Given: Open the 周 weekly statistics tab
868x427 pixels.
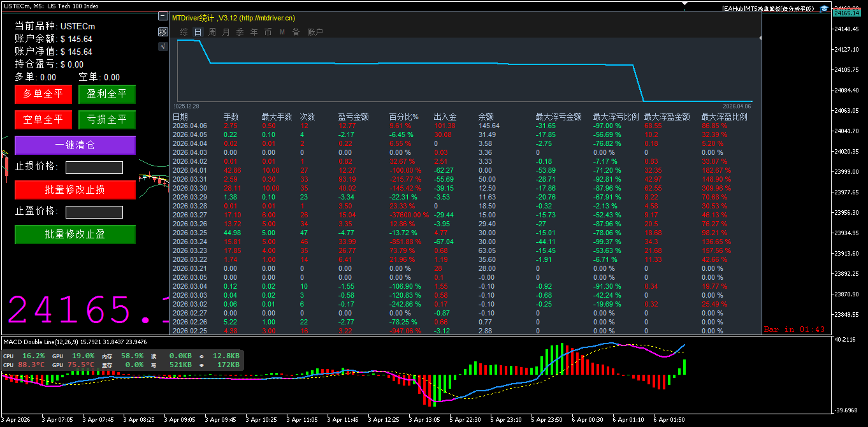Looking at the screenshot, I should click(212, 32).
